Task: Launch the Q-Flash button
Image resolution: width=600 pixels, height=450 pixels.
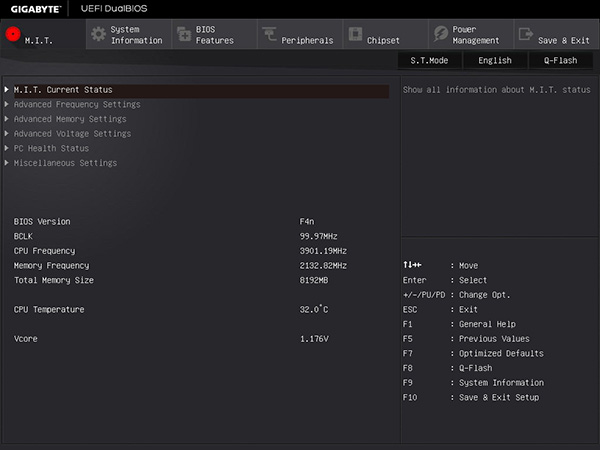Action: click(x=561, y=60)
